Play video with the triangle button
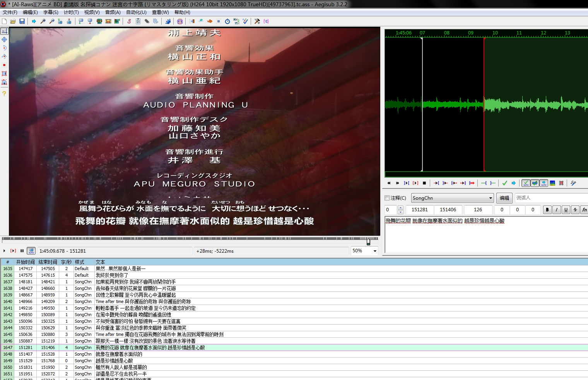This screenshot has width=588, height=380. coord(4,251)
